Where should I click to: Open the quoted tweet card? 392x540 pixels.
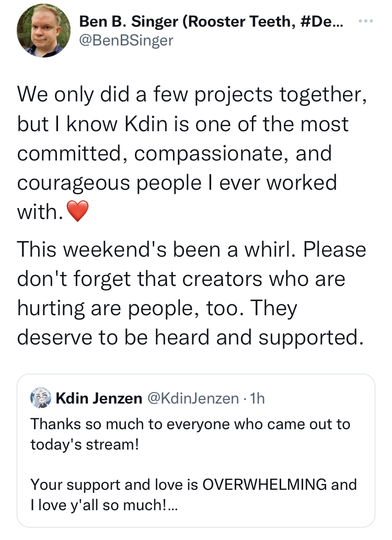click(195, 451)
